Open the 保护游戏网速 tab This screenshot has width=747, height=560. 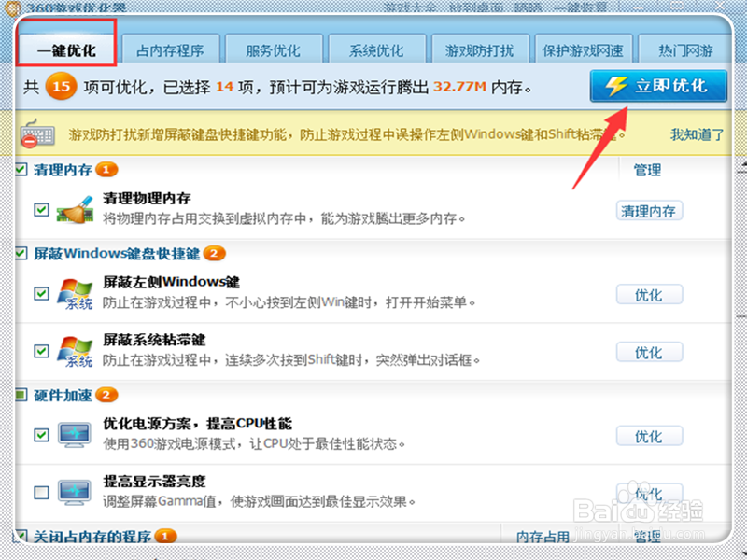(583, 49)
